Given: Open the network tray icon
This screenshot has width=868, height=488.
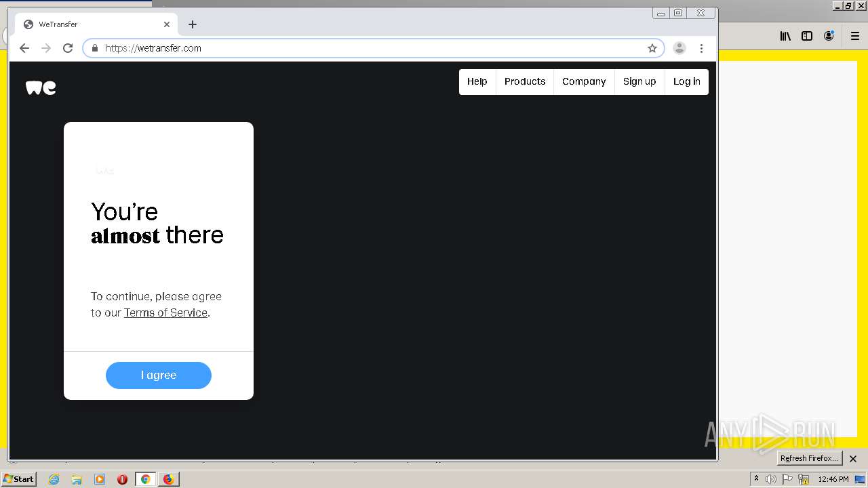Looking at the screenshot, I should 804,479.
